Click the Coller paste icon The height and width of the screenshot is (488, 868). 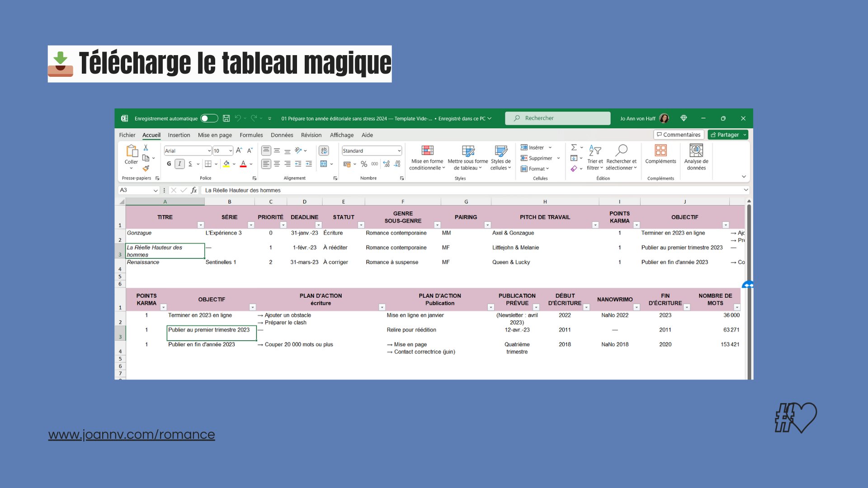(x=132, y=150)
